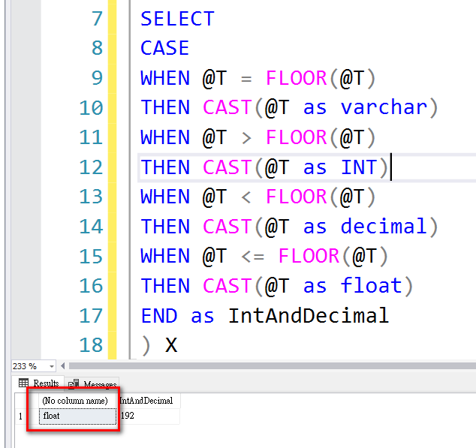The image size is (476, 448).
Task: Click IntAndDecimal alias on line 17
Action: 309,315
